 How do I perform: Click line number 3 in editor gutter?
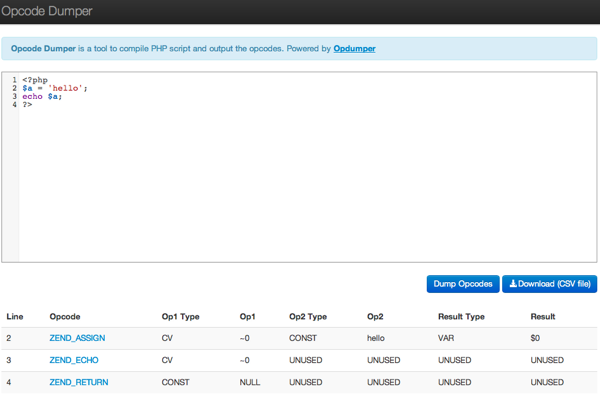coord(14,96)
